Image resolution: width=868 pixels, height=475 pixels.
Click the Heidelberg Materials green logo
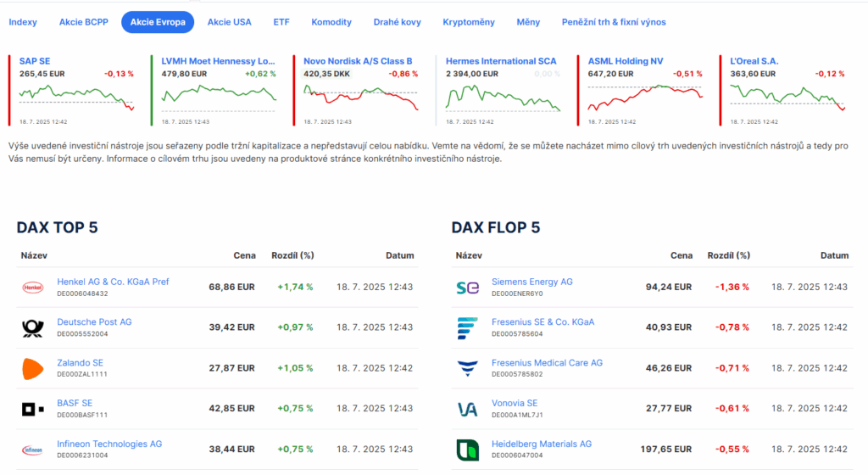click(x=468, y=450)
